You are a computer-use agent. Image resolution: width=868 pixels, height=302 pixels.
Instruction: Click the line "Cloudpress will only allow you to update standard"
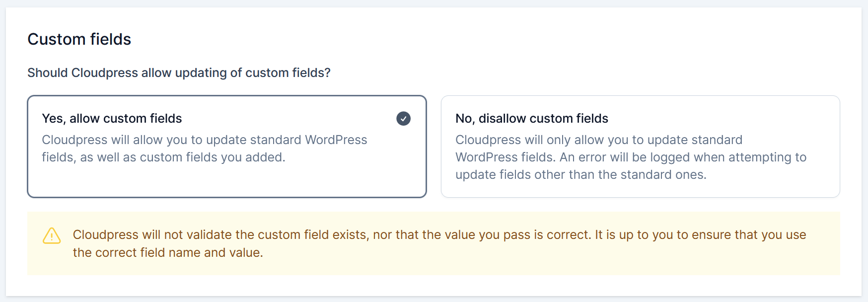[598, 140]
